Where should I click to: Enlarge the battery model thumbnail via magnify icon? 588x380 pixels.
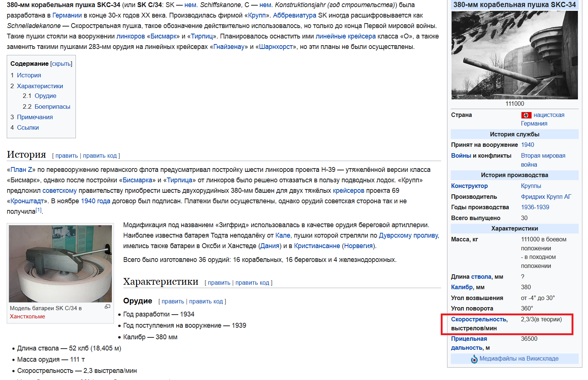[x=107, y=307]
